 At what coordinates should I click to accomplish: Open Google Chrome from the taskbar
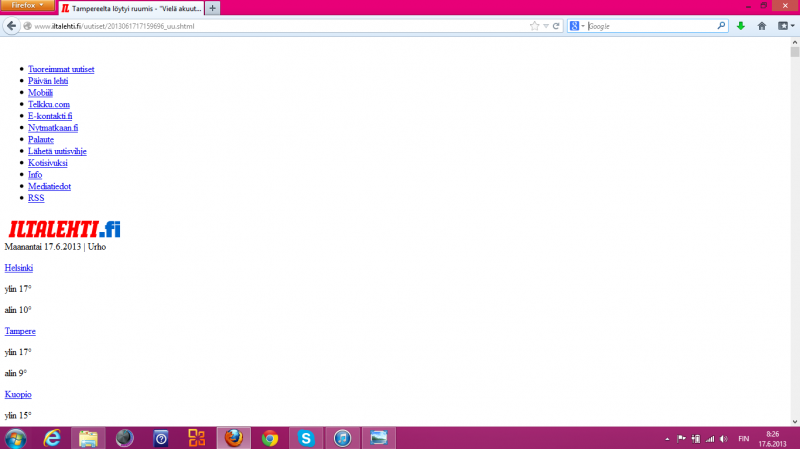pos(269,438)
